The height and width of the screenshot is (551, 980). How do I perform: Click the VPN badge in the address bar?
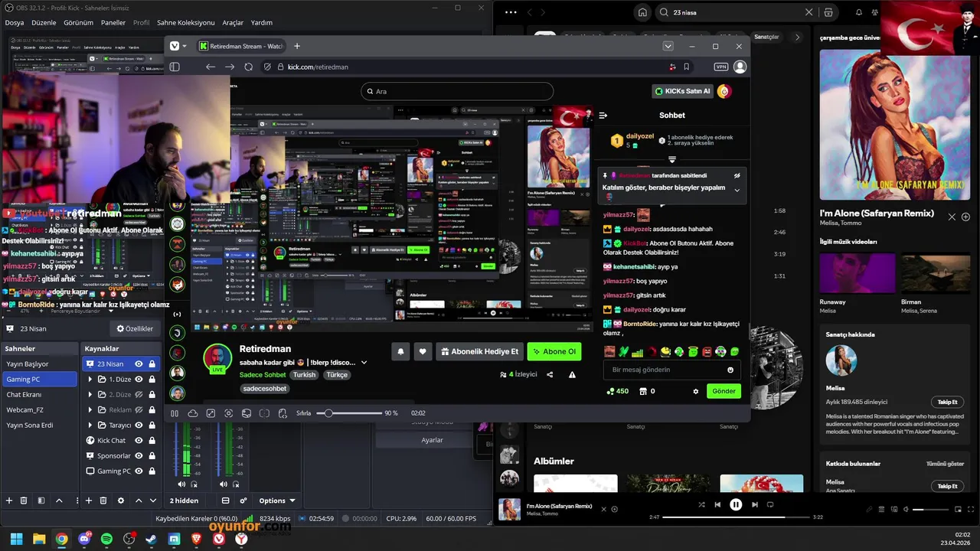click(x=720, y=67)
